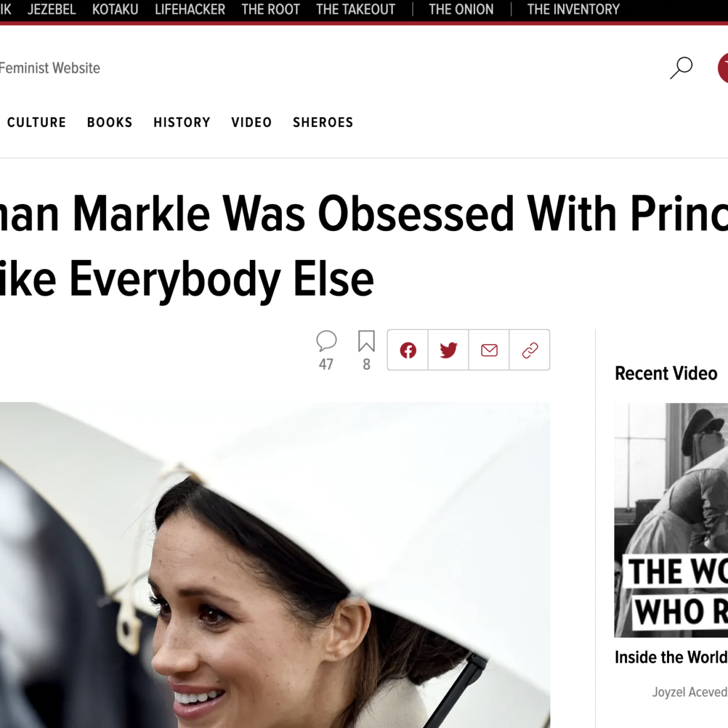This screenshot has height=728, width=728.
Task: Go to the Culture section
Action: click(x=36, y=122)
